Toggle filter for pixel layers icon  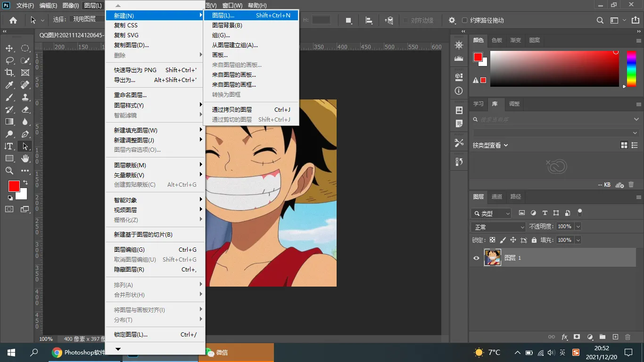[x=522, y=213]
